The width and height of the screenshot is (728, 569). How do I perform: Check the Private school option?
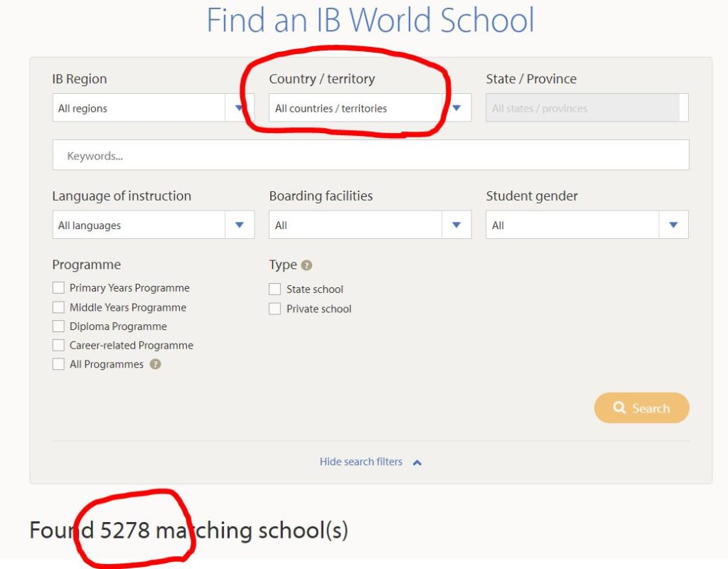[x=275, y=309]
